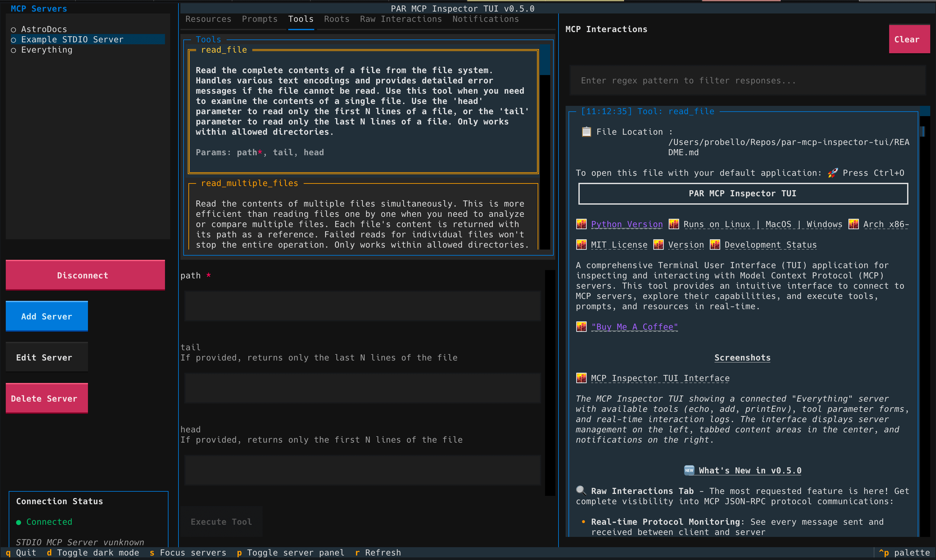Click the MCP Servers panel title

coord(39,9)
